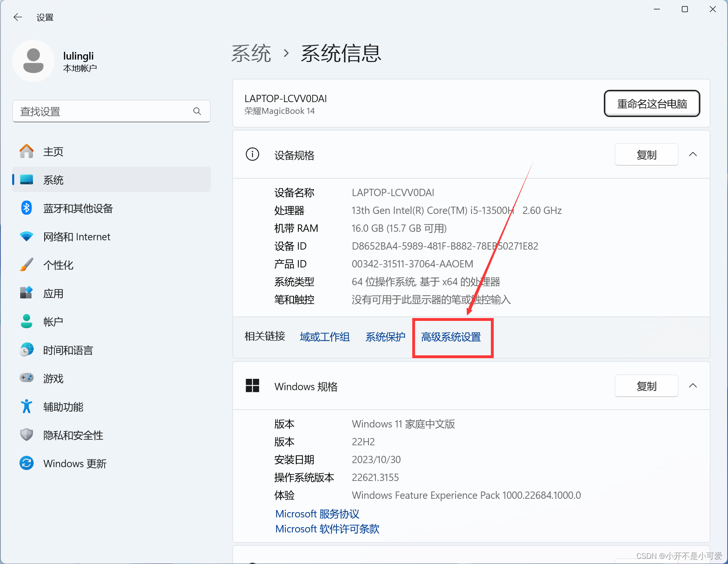Copy Windows specifications with 复制

pyautogui.click(x=647, y=386)
